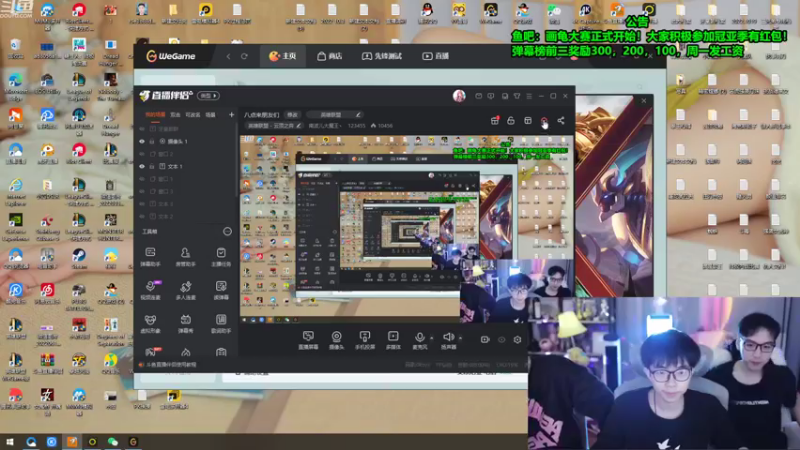800x450 pixels.
Task: Add a 摄像头 camera source
Action: 336,340
